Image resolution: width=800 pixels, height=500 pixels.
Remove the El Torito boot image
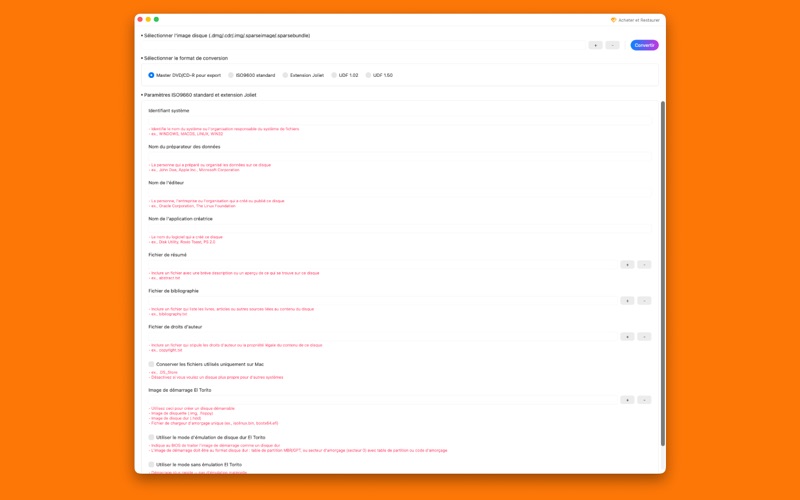(644, 399)
